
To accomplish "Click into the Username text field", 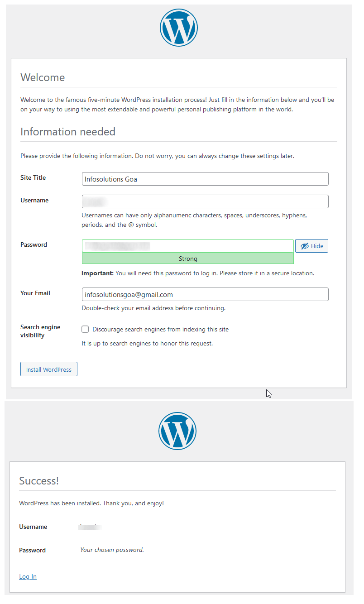I will pyautogui.click(x=205, y=201).
